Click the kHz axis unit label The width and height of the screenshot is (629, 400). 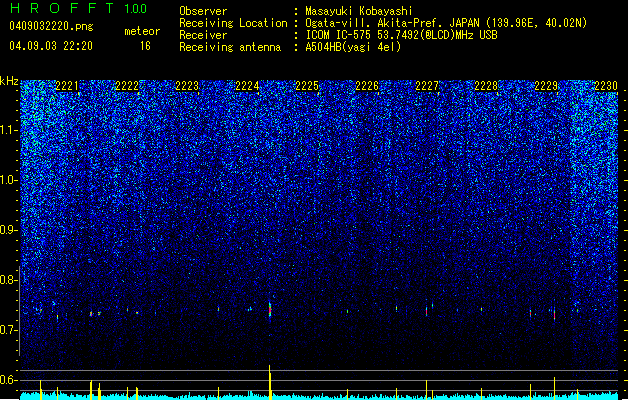(x=9, y=81)
